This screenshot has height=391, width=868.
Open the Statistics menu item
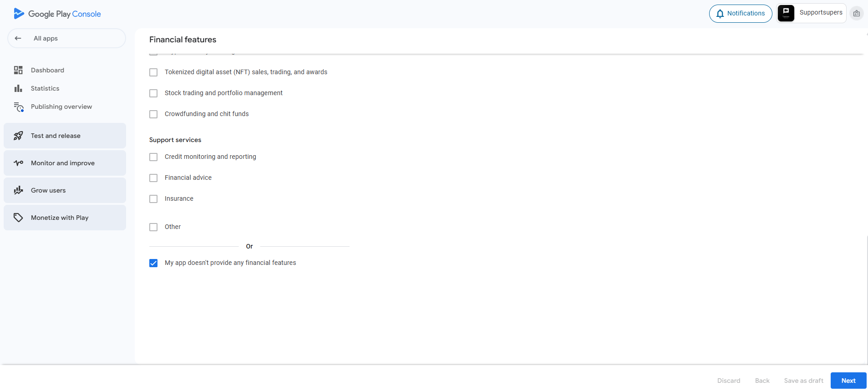45,88
